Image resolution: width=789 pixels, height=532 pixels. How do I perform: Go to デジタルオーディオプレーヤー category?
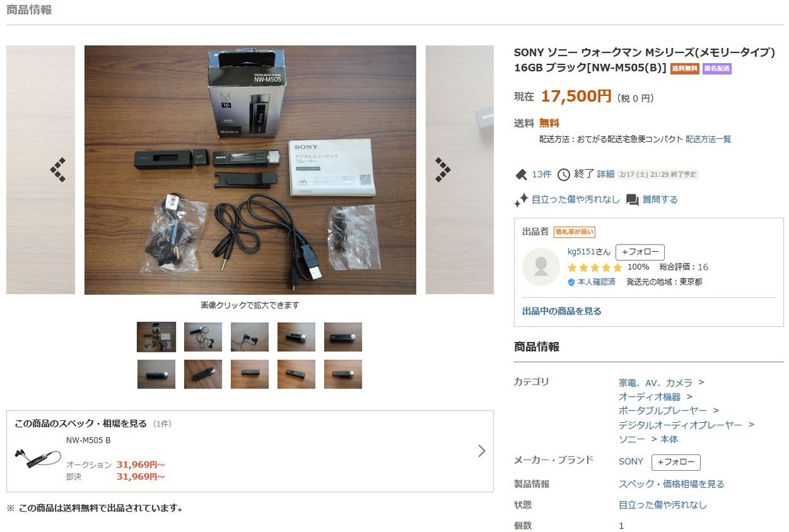[x=681, y=425]
